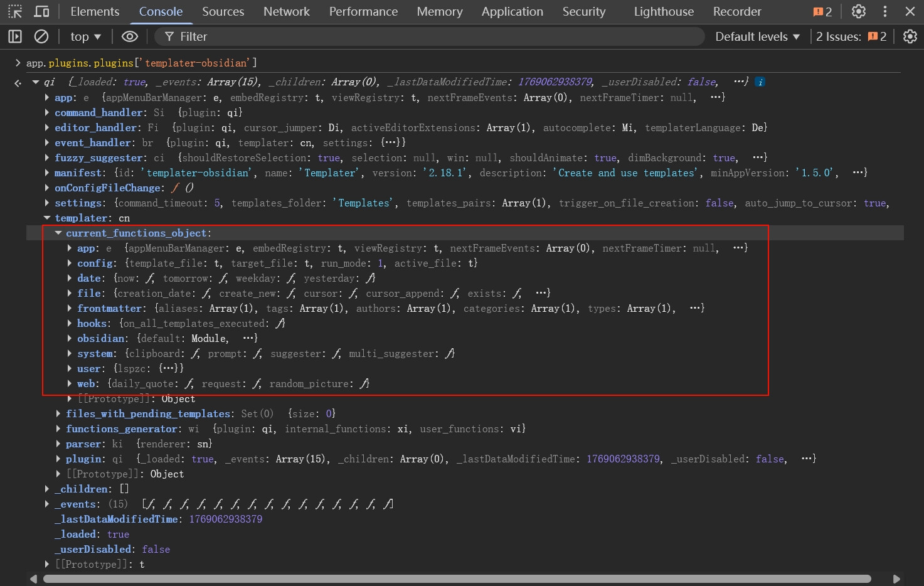The image size is (924, 586).
Task: Open the Default levels dropdown
Action: coord(757,36)
